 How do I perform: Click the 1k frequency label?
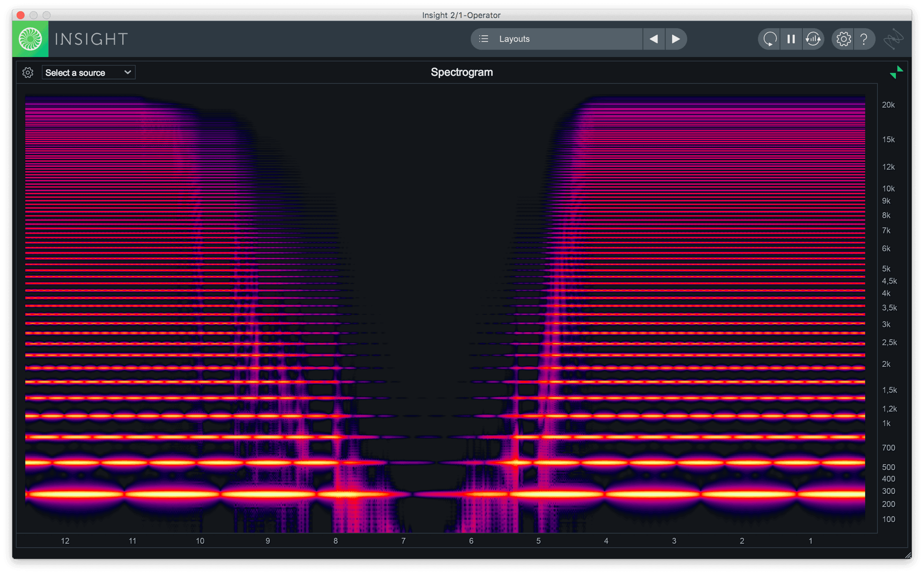point(886,423)
